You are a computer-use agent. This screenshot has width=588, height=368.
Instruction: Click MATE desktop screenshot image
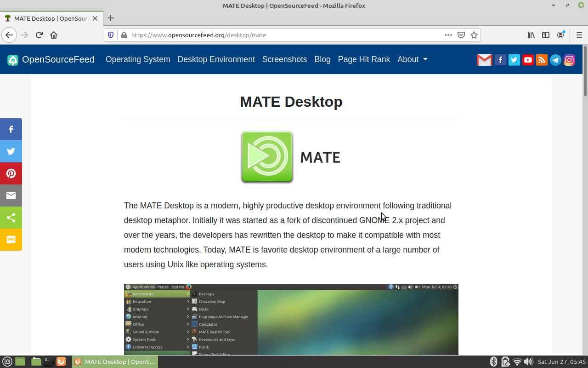pos(291,319)
